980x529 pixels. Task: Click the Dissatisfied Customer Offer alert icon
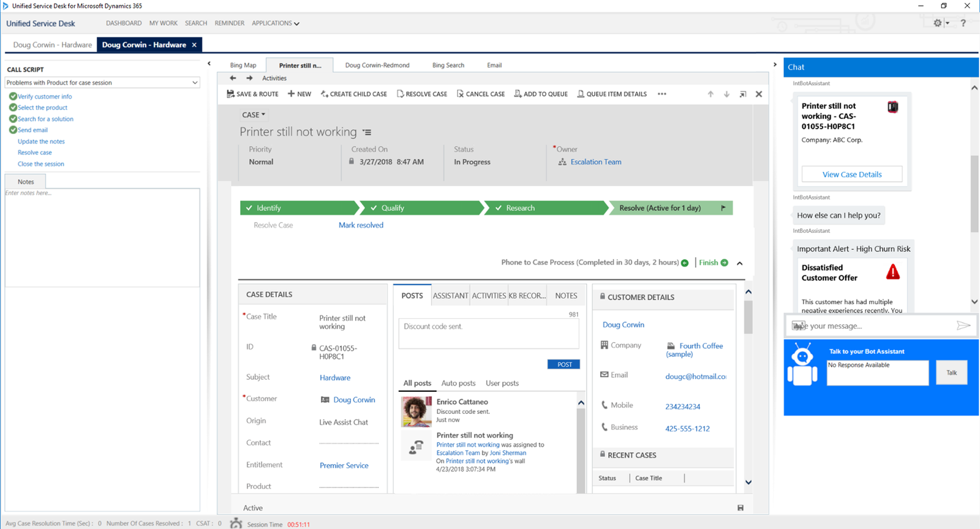point(893,272)
